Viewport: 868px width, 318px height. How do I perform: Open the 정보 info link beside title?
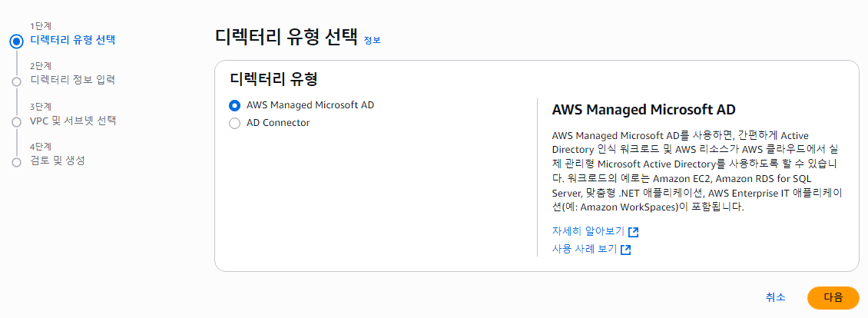coord(372,41)
